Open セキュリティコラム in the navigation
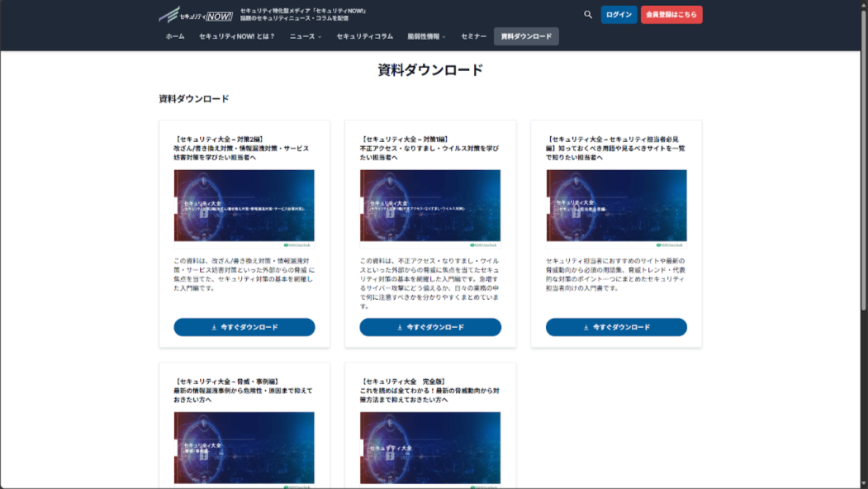Viewport: 868px width, 489px height. [x=364, y=36]
